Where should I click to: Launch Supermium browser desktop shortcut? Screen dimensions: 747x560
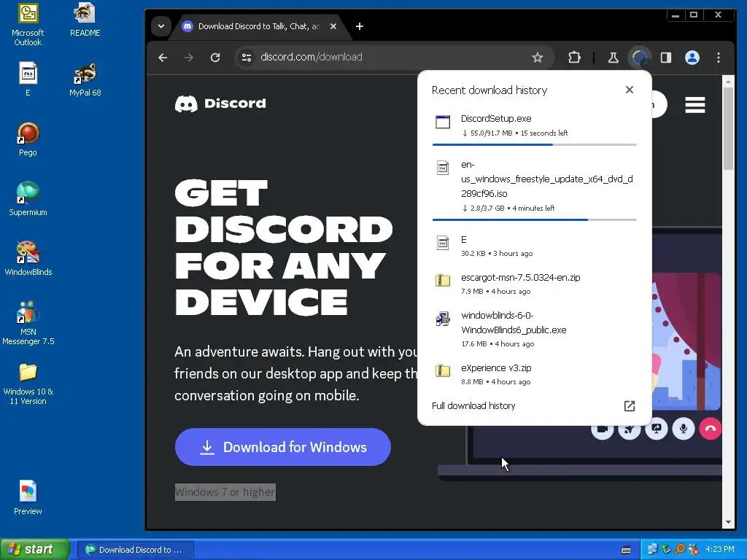[x=28, y=198]
